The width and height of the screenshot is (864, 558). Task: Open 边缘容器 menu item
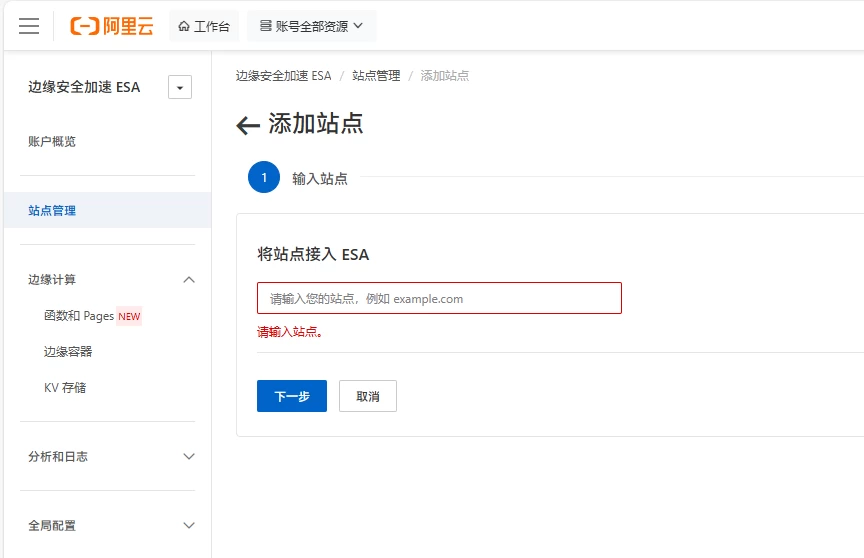(x=68, y=352)
